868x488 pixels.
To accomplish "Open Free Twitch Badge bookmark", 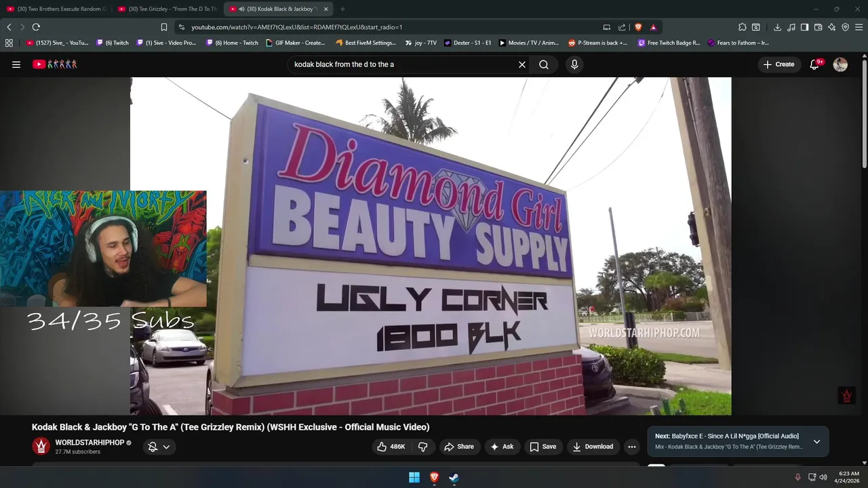I will coord(669,43).
